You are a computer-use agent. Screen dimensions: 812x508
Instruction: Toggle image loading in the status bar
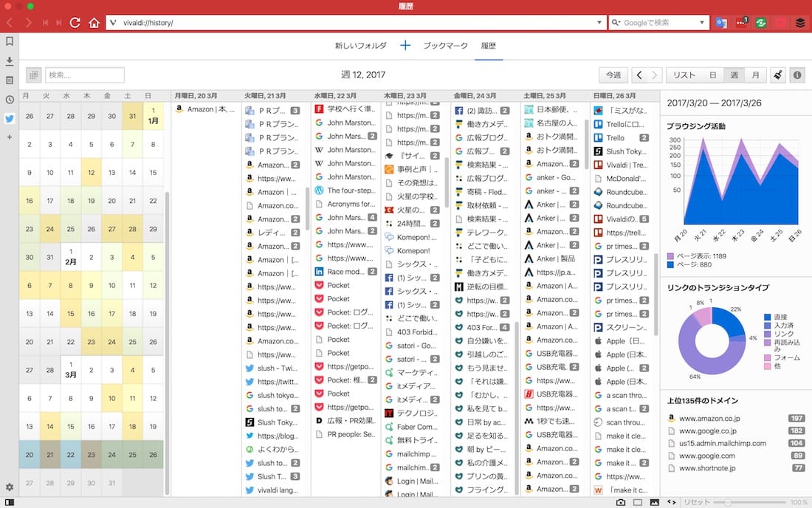pos(655,502)
